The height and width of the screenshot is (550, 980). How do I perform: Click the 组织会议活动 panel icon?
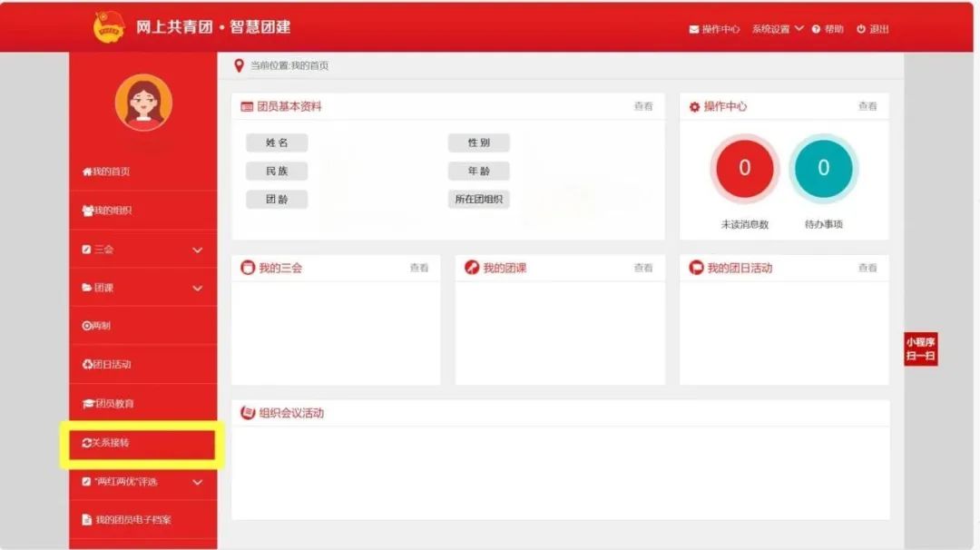click(x=248, y=412)
